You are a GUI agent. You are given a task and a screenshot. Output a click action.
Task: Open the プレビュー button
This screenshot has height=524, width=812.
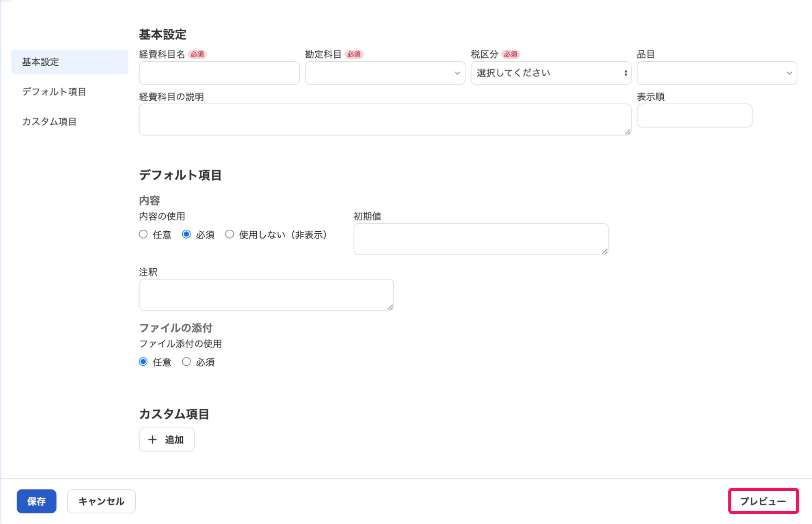[763, 501]
